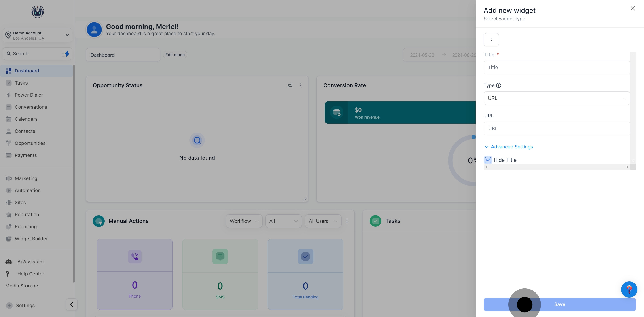The image size is (644, 317).
Task: Click the Type info icon
Action: click(x=498, y=85)
